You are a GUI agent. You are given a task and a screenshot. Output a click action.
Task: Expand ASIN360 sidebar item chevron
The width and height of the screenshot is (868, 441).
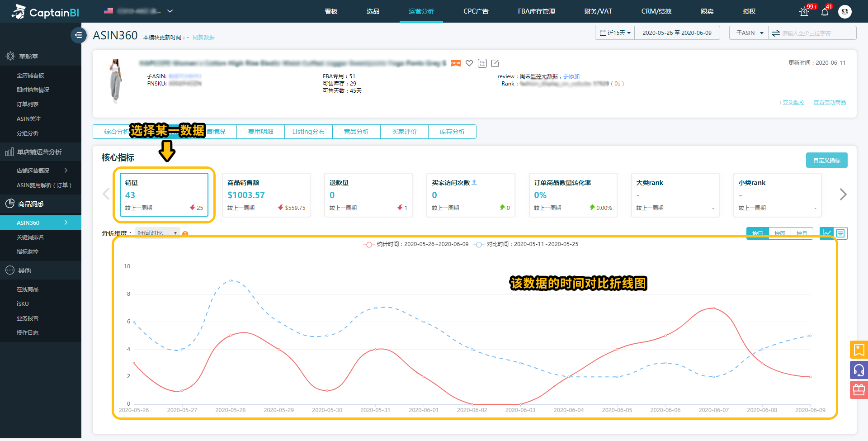[66, 223]
